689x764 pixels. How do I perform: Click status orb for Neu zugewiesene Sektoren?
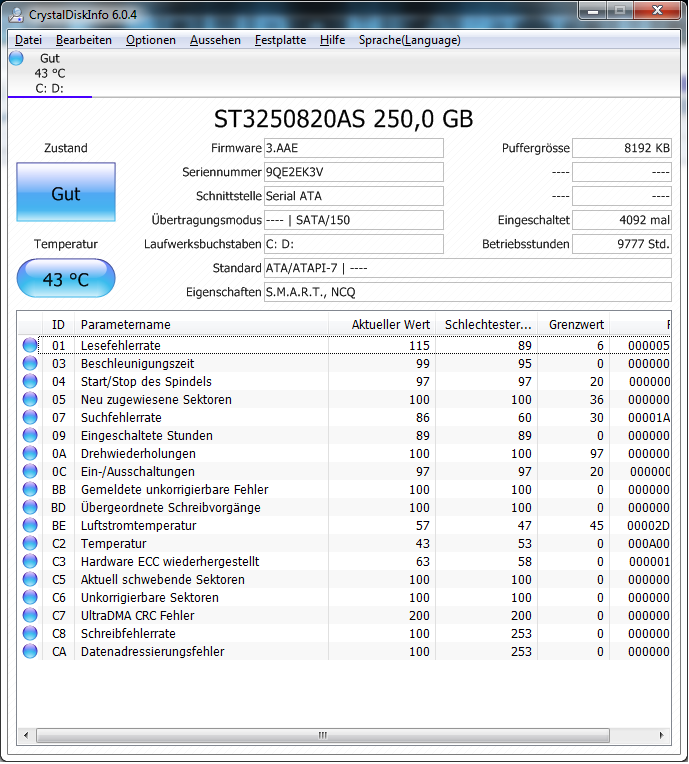[30, 399]
